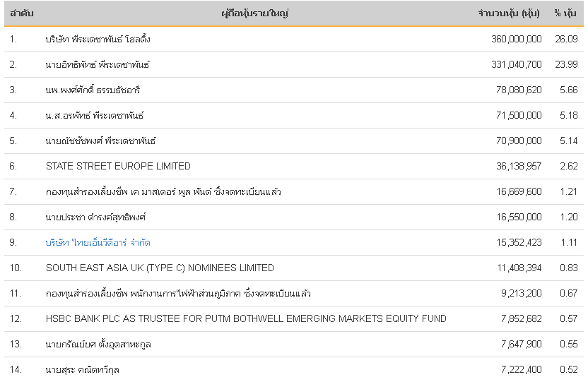The image size is (588, 382).
Task: Click share count 15,352,423
Action: click(519, 243)
